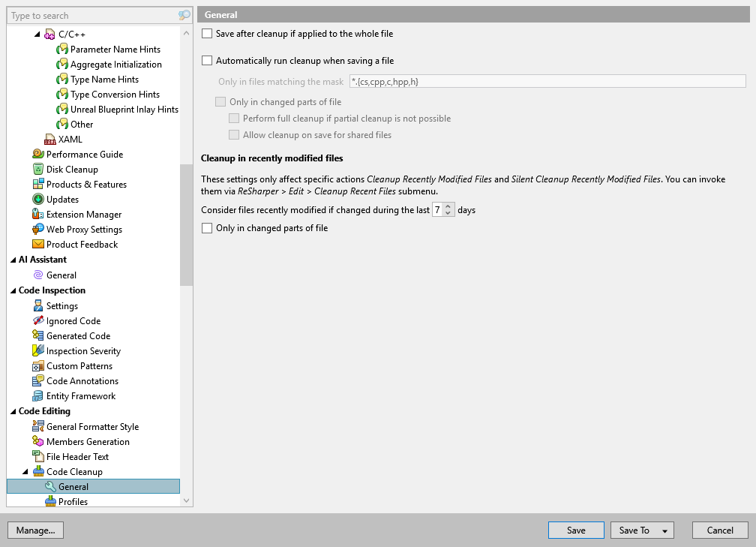Decrease the recently modified days value

click(x=448, y=213)
